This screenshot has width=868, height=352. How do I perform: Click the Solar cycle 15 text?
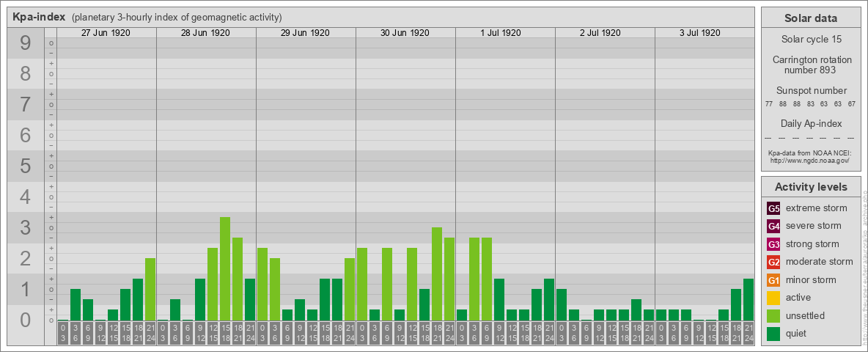pyautogui.click(x=810, y=40)
